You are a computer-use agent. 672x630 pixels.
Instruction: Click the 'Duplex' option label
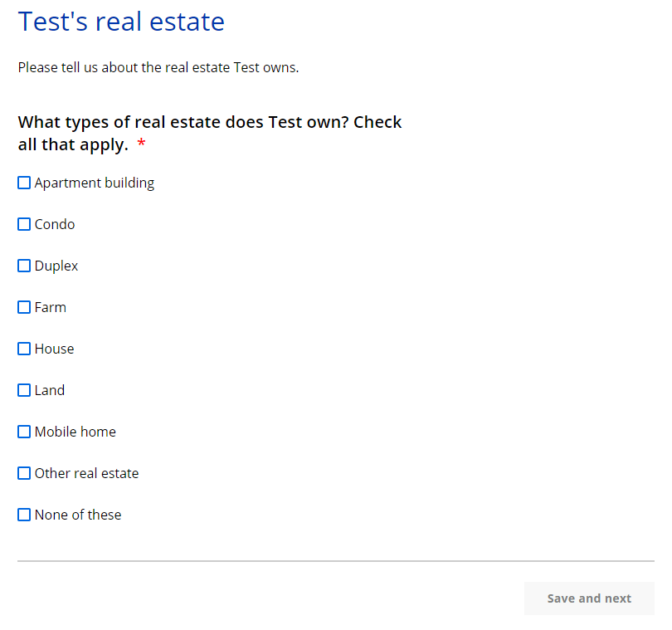[x=56, y=266]
